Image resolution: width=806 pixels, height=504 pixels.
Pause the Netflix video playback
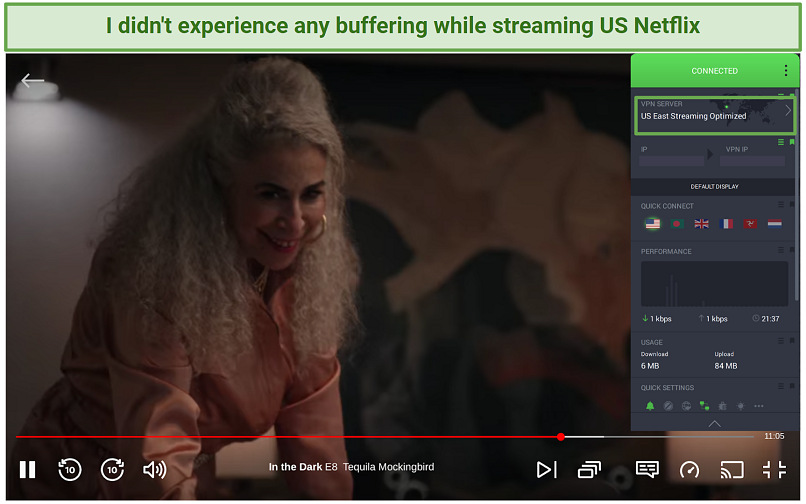(27, 469)
